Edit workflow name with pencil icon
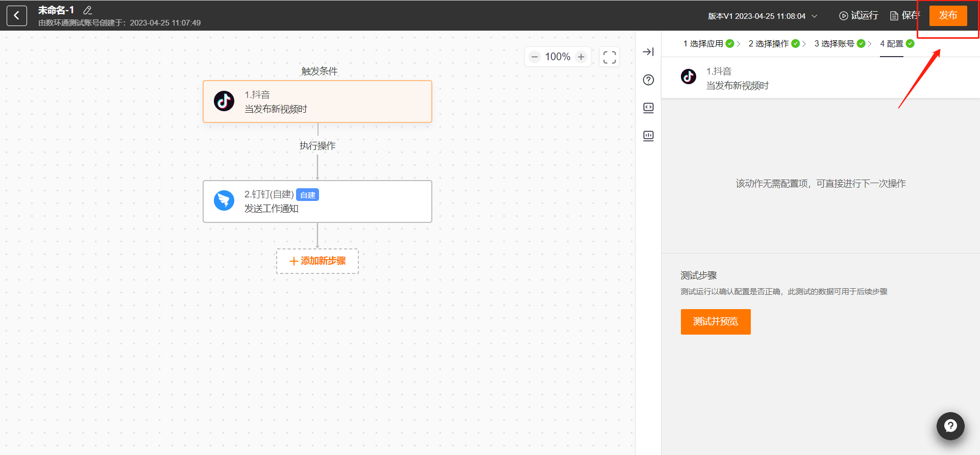 tap(87, 10)
